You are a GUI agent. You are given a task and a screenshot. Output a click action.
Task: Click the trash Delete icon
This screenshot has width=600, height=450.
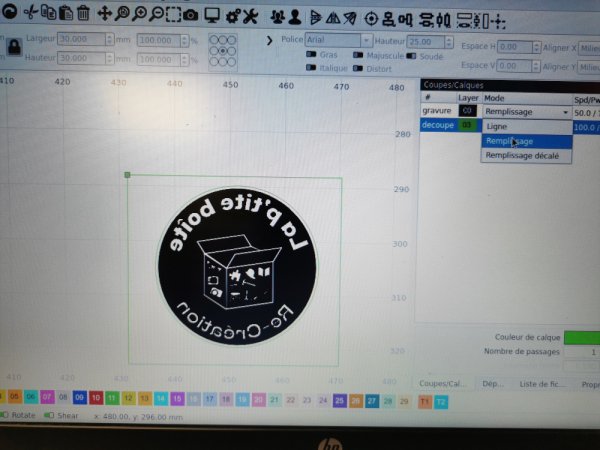coord(83,14)
